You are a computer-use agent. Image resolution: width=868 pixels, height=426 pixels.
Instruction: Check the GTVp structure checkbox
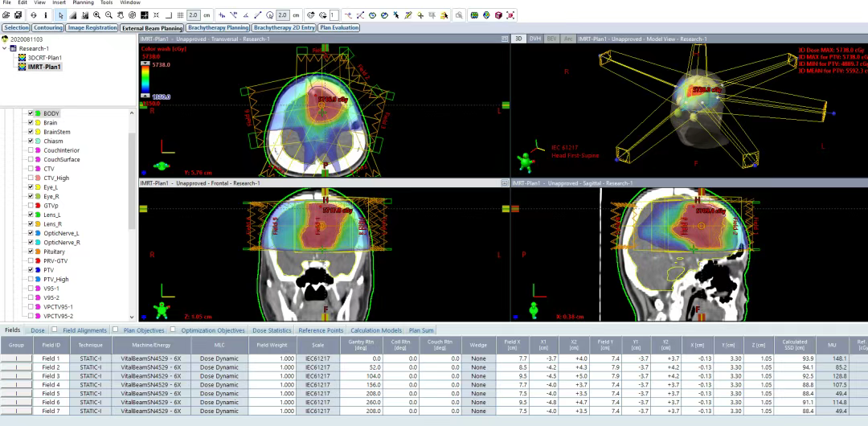click(x=31, y=205)
